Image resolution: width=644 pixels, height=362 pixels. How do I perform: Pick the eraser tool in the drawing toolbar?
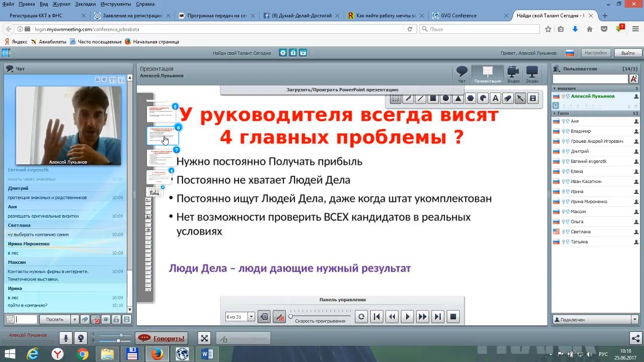tap(508, 99)
